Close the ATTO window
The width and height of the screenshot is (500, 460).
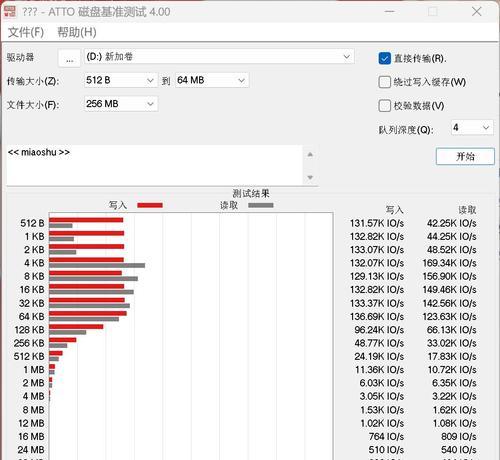(477, 12)
